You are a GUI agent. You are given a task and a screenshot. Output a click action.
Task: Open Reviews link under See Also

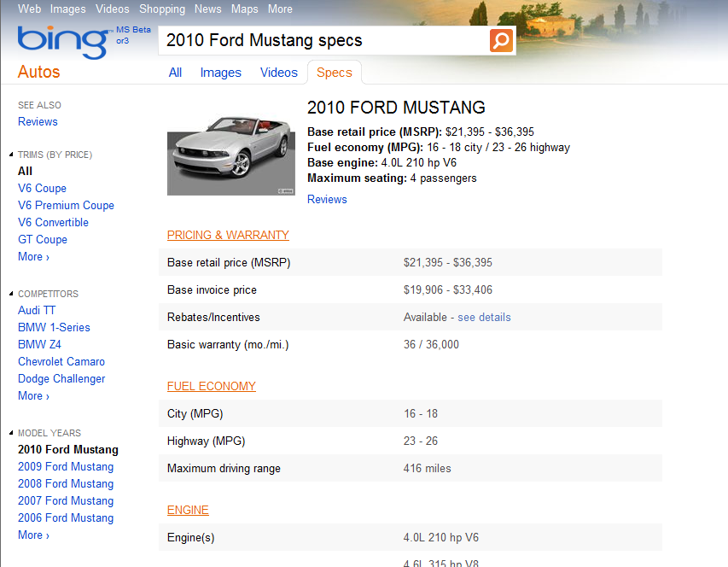click(38, 122)
